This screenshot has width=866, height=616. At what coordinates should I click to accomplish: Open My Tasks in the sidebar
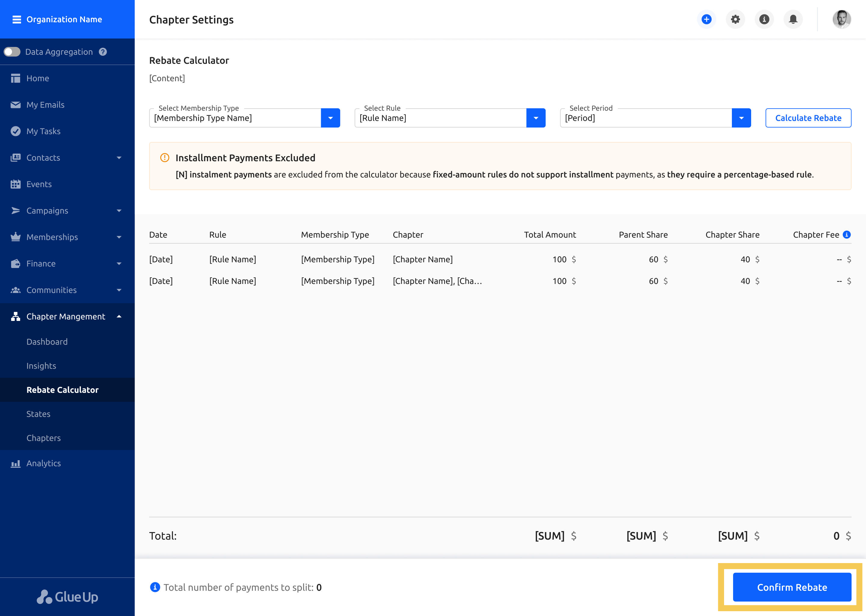point(43,131)
